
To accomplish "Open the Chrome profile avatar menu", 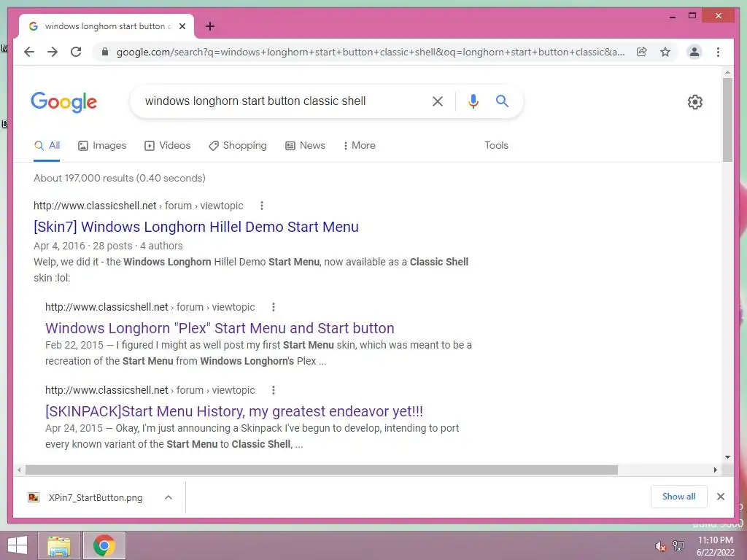I will 694,52.
